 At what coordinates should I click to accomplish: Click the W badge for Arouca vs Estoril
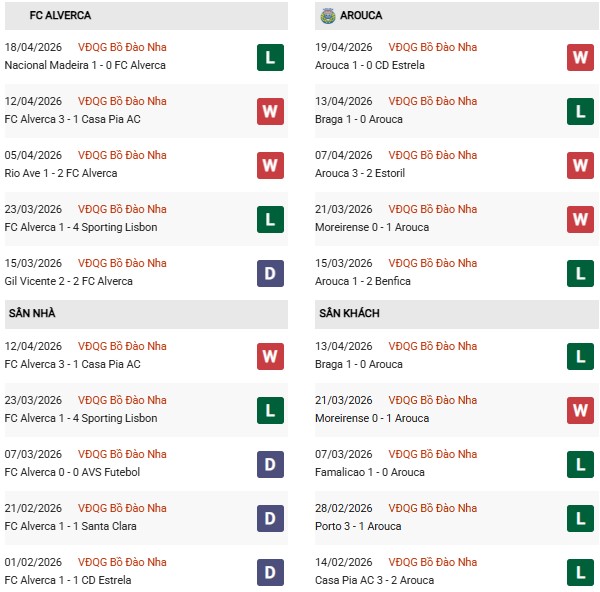coord(580,165)
